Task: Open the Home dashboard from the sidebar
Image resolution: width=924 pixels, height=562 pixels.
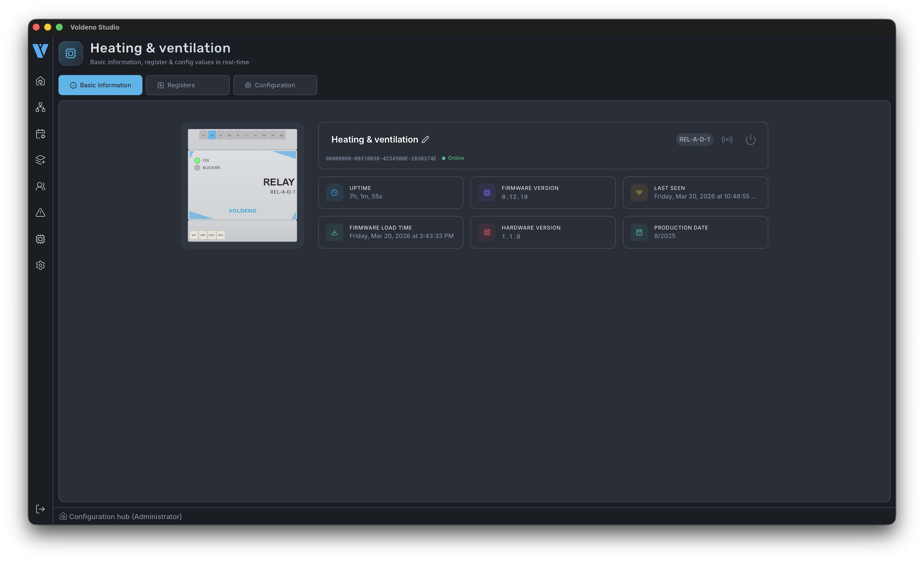Action: [x=40, y=81]
